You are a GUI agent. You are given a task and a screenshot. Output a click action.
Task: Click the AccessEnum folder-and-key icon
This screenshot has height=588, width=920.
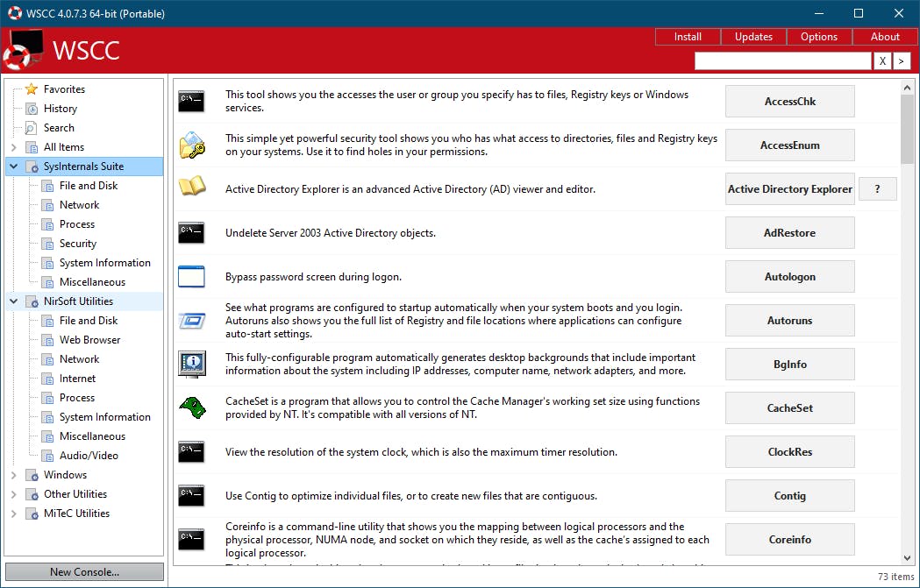pyautogui.click(x=191, y=145)
